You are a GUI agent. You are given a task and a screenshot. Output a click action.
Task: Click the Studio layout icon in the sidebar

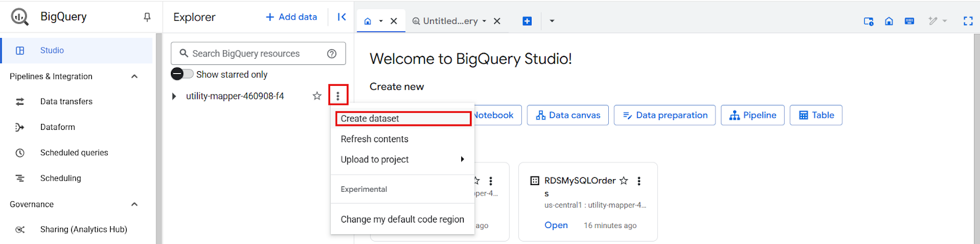click(x=20, y=50)
